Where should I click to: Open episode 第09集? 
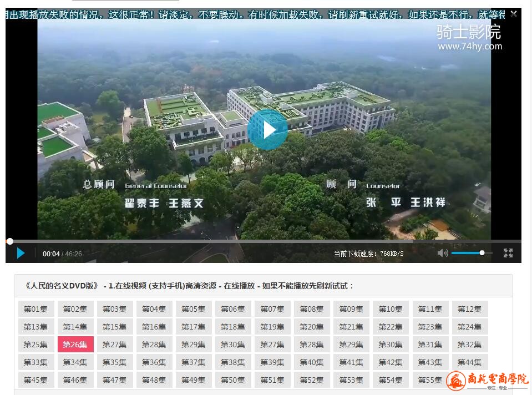352,309
